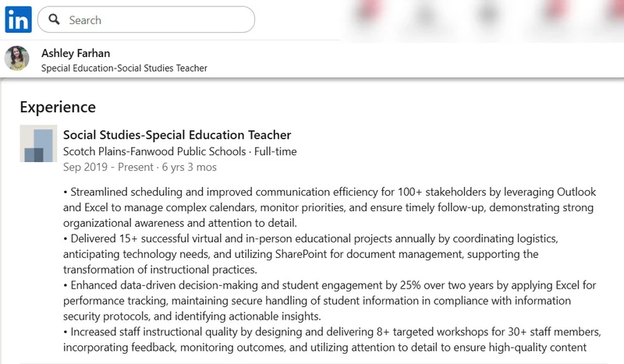Click the name Ashley Farhan
Screen dimensions: 624x364
coord(76,53)
